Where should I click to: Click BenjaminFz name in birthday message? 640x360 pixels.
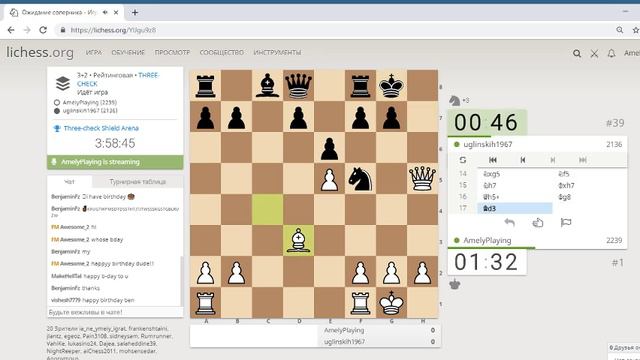click(65, 197)
